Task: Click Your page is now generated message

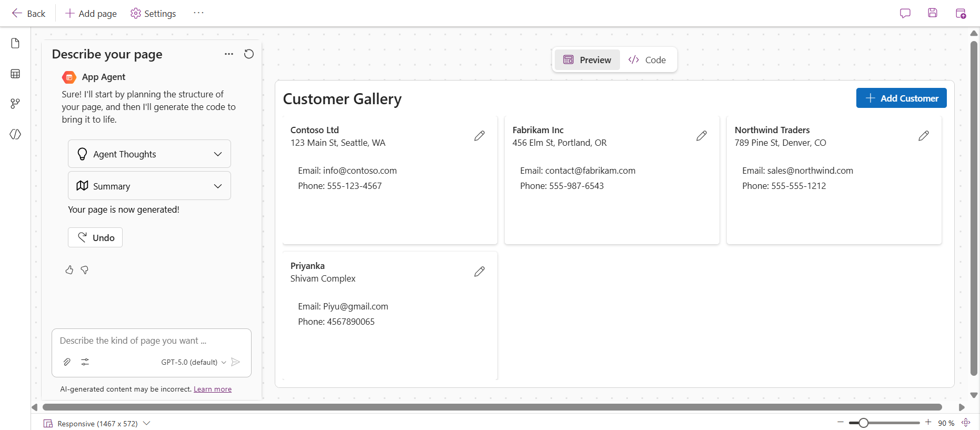Action: (124, 209)
